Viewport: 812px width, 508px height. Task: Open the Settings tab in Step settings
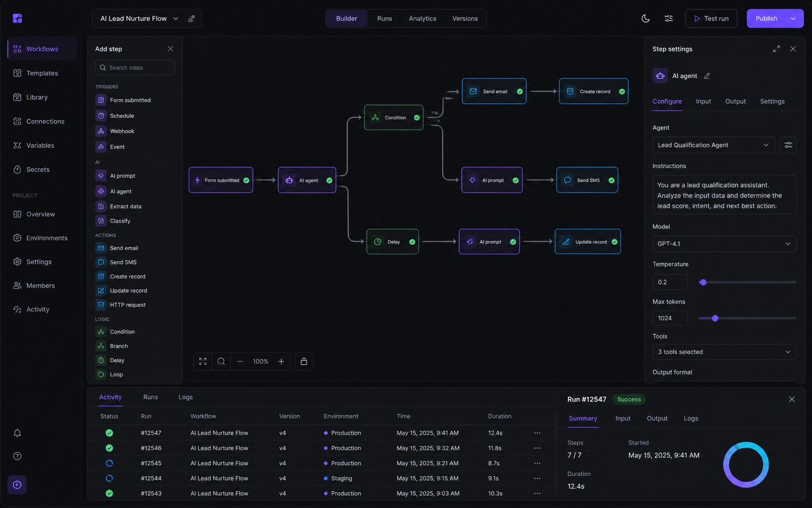772,101
